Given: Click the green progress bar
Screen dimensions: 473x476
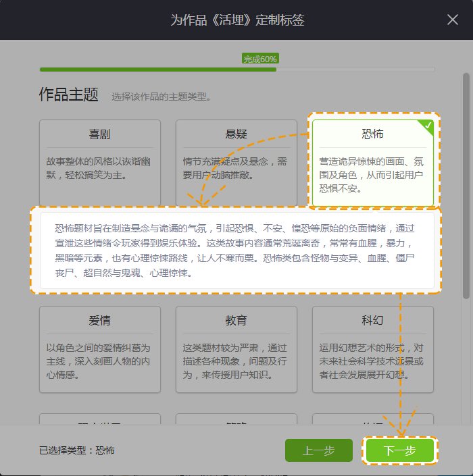Looking at the screenshot, I should coord(157,69).
